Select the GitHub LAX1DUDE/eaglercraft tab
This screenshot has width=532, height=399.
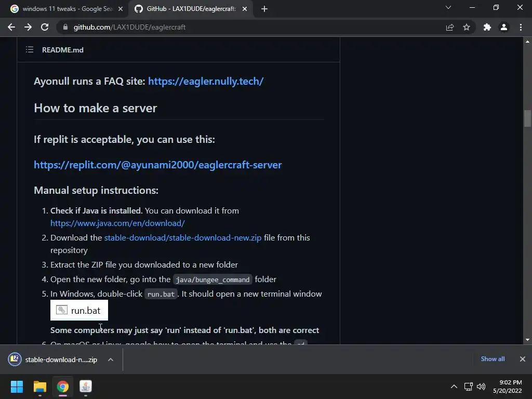pyautogui.click(x=191, y=9)
